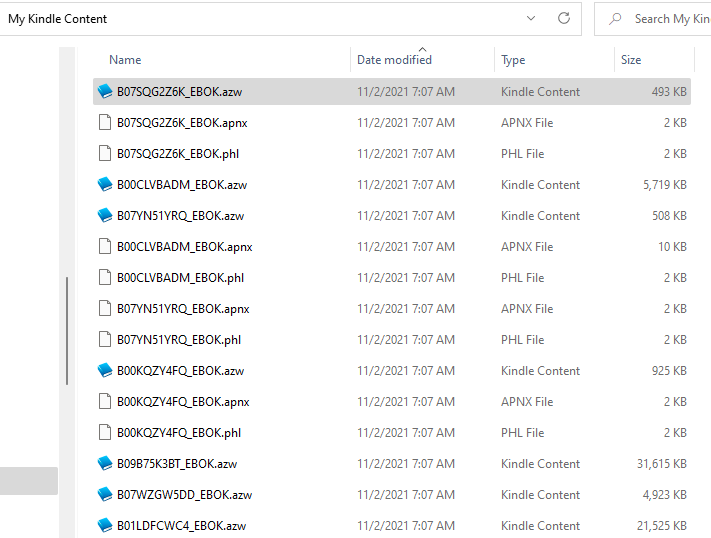Select file name B07YN51YRQ_EBOK.phl
Image resolution: width=711 pixels, height=538 pixels.
click(179, 340)
